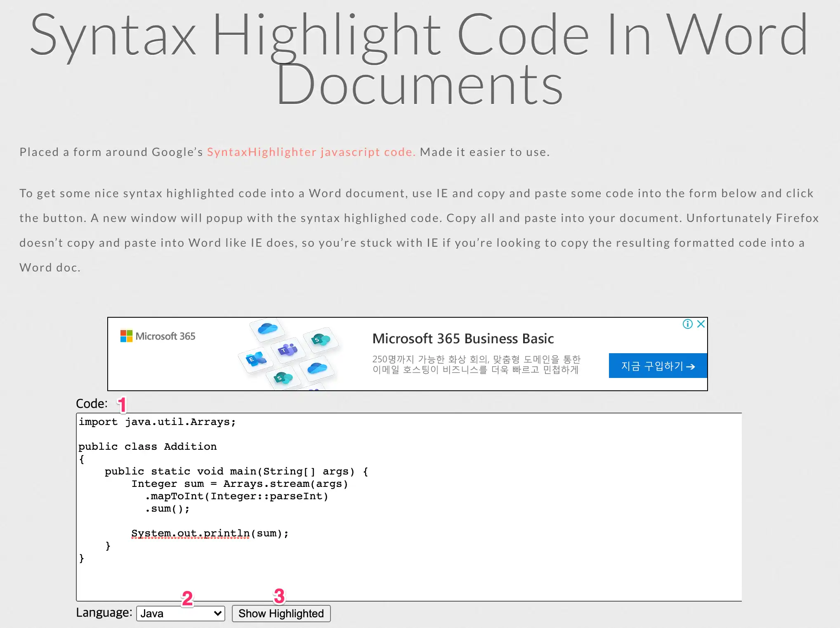This screenshot has width=840, height=628.
Task: Click the Korean ad description text
Action: click(x=476, y=364)
